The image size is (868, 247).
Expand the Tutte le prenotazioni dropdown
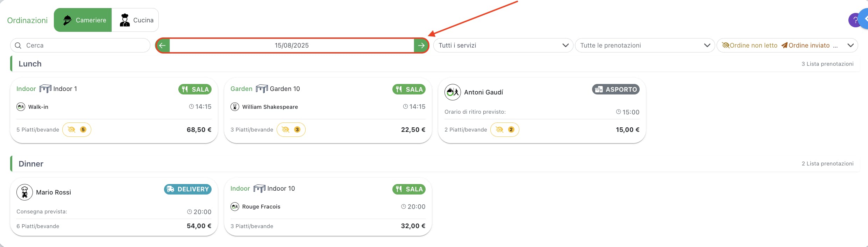click(x=645, y=45)
